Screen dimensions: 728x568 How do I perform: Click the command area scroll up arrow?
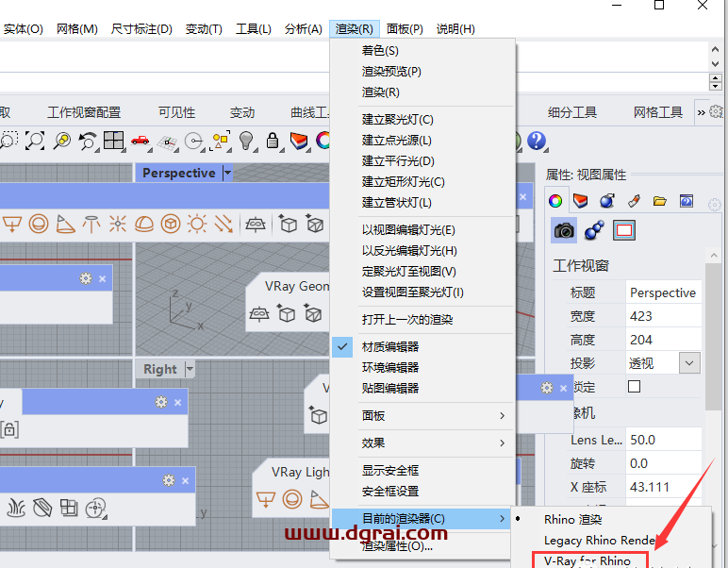[715, 49]
